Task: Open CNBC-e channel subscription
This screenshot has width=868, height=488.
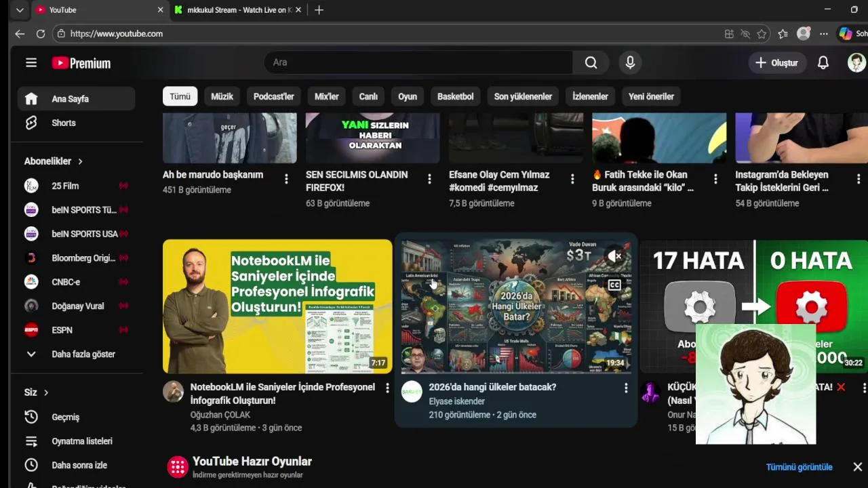Action: [x=77, y=282]
